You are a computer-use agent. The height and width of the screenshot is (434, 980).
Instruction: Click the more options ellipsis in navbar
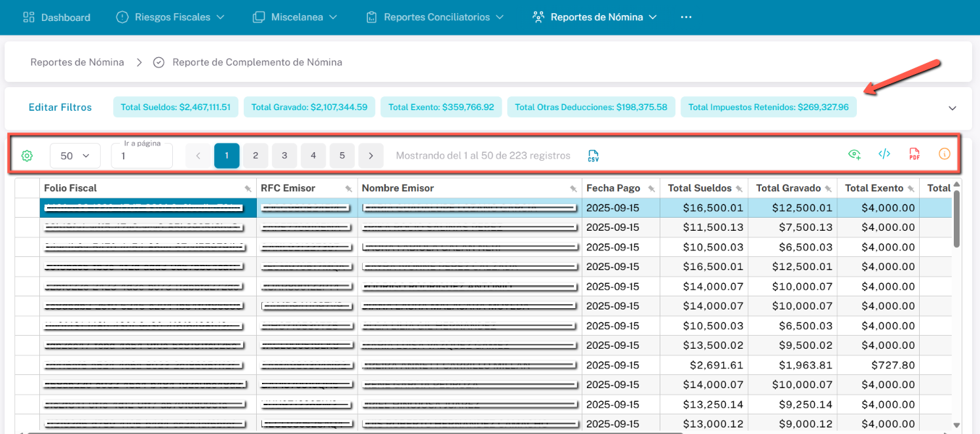[686, 17]
